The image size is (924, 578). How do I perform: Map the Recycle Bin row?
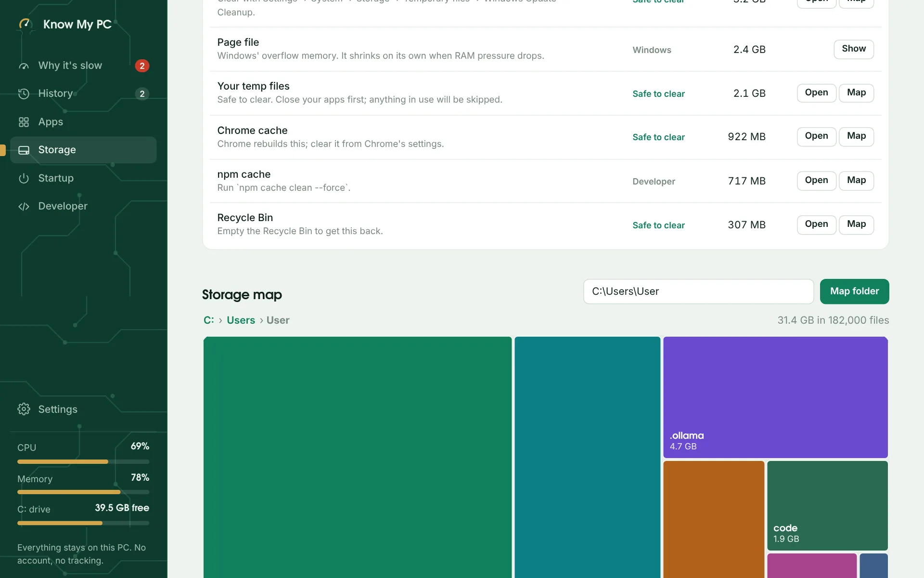[x=857, y=225]
